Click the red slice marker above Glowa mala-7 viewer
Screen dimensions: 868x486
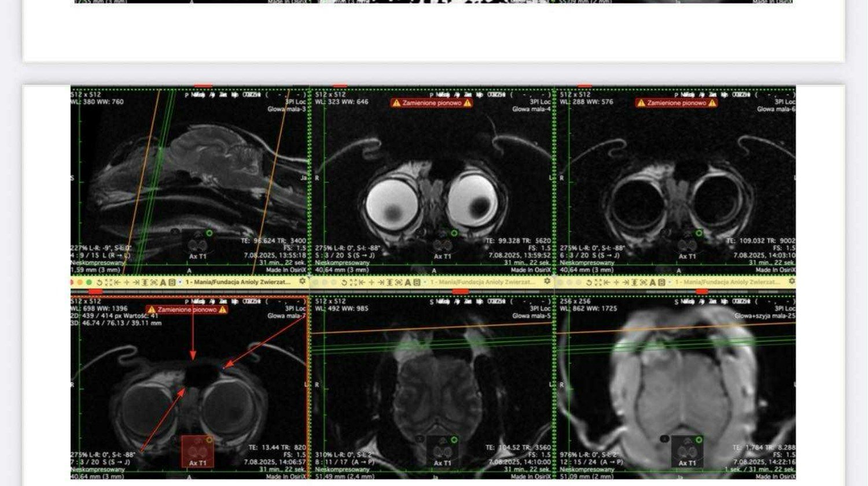click(x=95, y=291)
